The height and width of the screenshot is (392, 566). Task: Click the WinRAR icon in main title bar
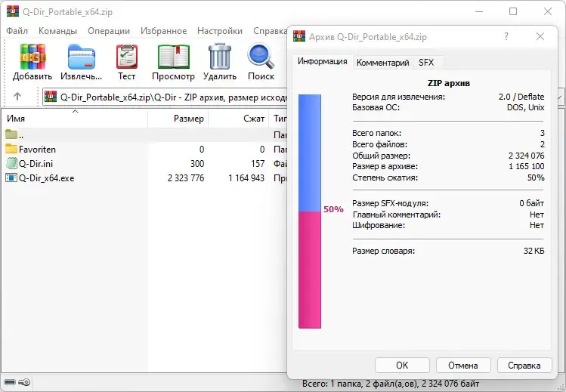13,11
